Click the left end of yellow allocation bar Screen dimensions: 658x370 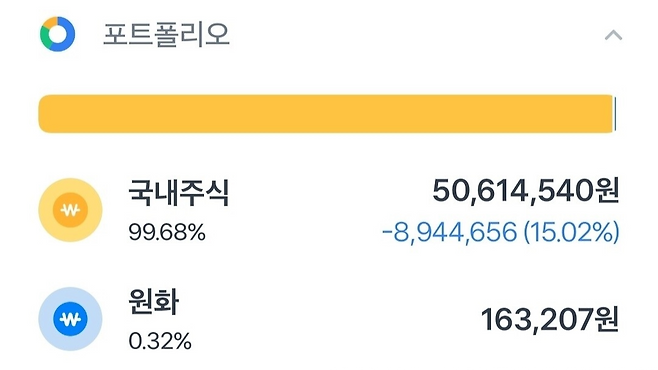point(46,114)
